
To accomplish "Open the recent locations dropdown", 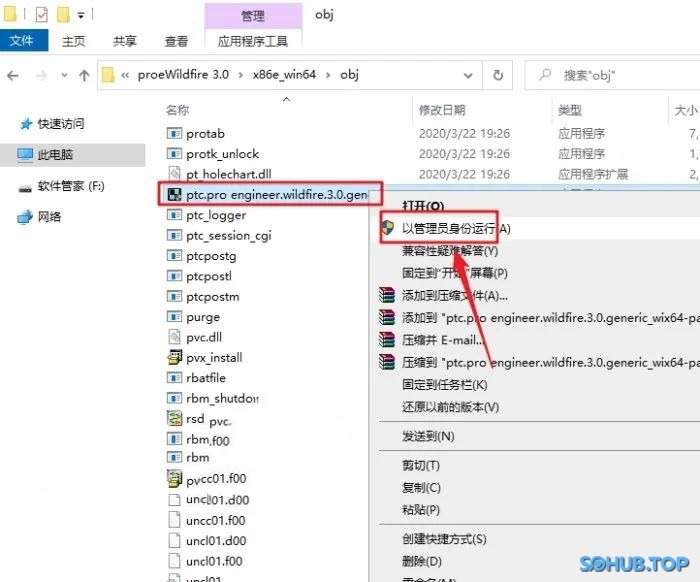I will coord(64,75).
